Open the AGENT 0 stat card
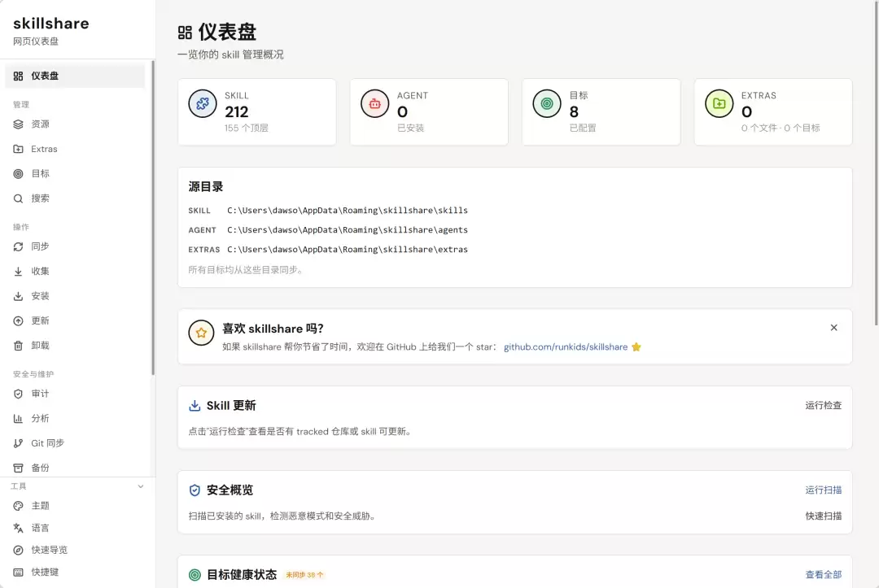Image resolution: width=879 pixels, height=588 pixels. coord(429,112)
